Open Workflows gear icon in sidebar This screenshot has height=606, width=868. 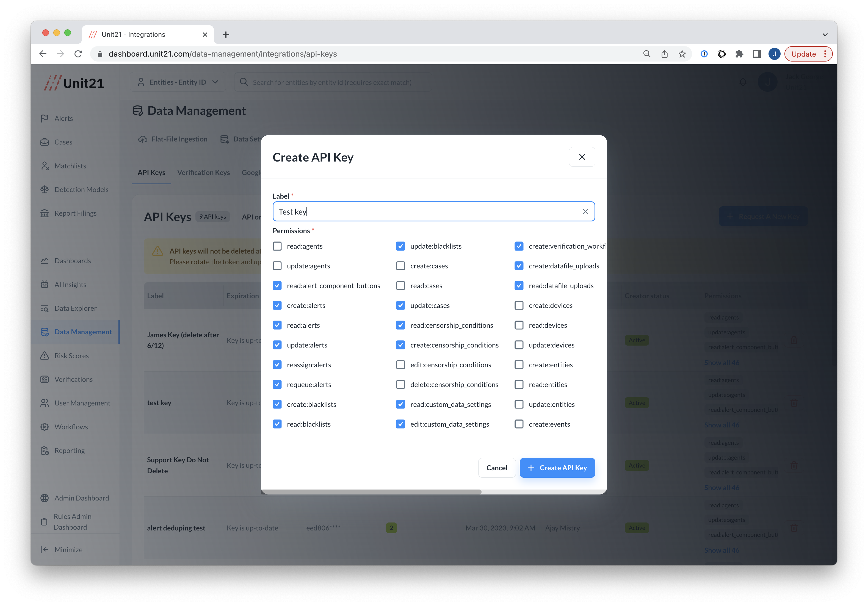click(45, 427)
